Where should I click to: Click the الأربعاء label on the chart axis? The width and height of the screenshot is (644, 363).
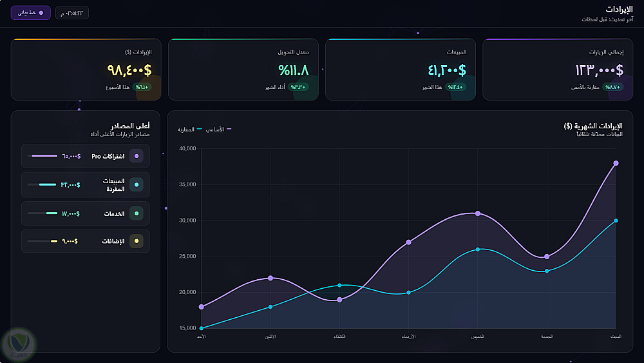[409, 337]
